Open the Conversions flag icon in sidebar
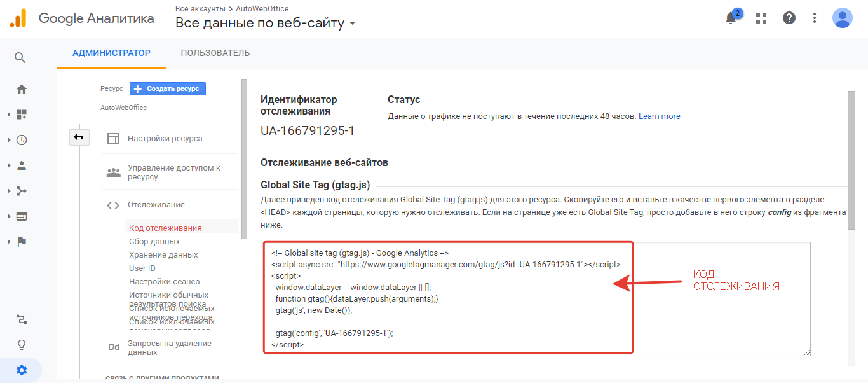Image resolution: width=868 pixels, height=383 pixels. [22, 242]
